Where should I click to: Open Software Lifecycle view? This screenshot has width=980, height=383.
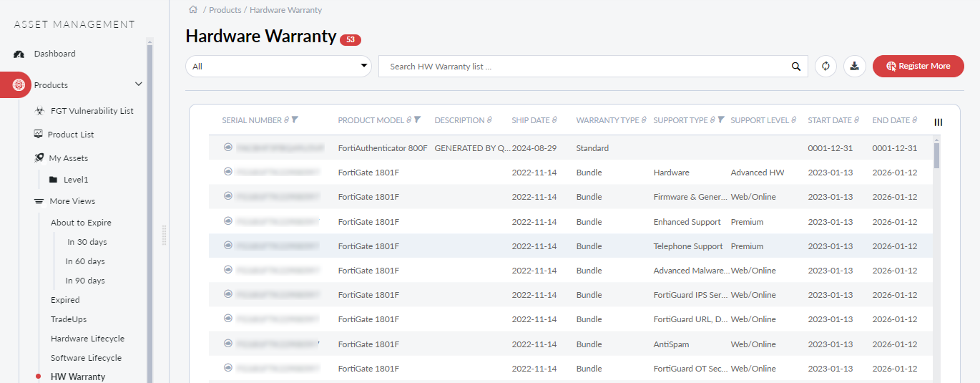pyautogui.click(x=86, y=358)
